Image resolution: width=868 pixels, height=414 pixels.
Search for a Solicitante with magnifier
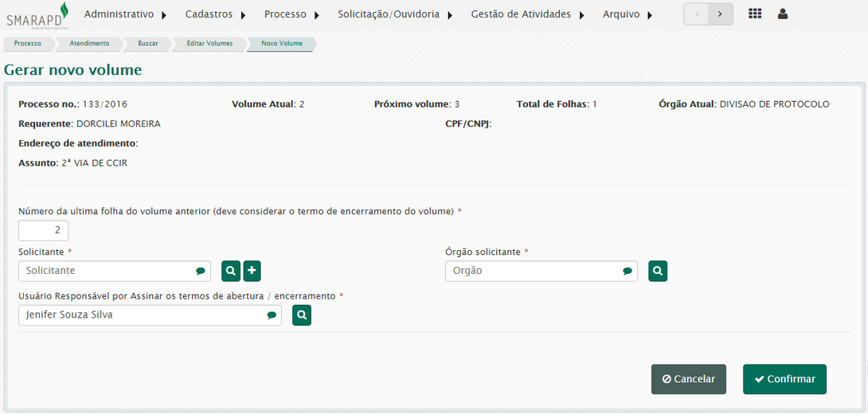click(230, 271)
